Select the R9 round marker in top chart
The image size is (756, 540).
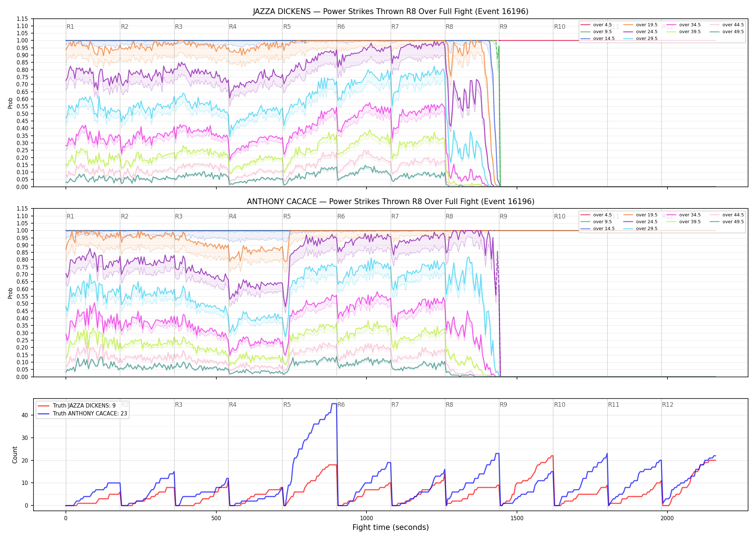503,27
